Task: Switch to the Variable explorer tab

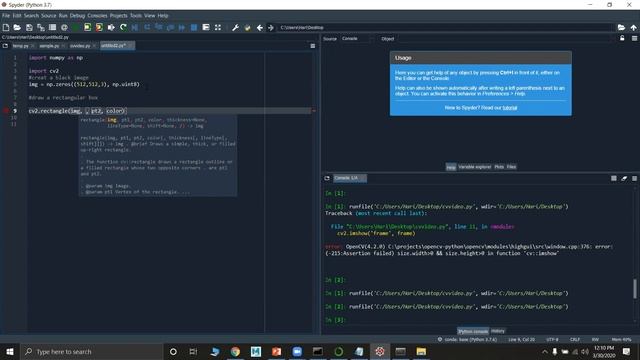Action: (475, 167)
